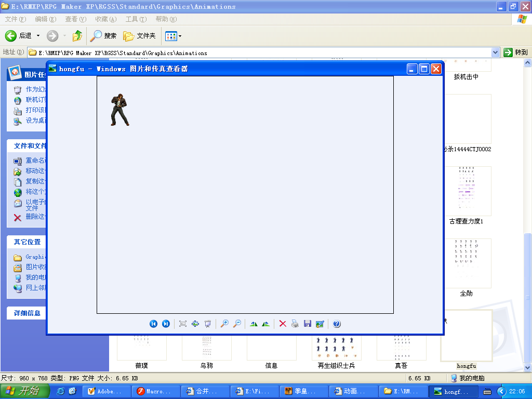Open the 文件(F) menu
The height and width of the screenshot is (399, 532).
pyautogui.click(x=15, y=19)
